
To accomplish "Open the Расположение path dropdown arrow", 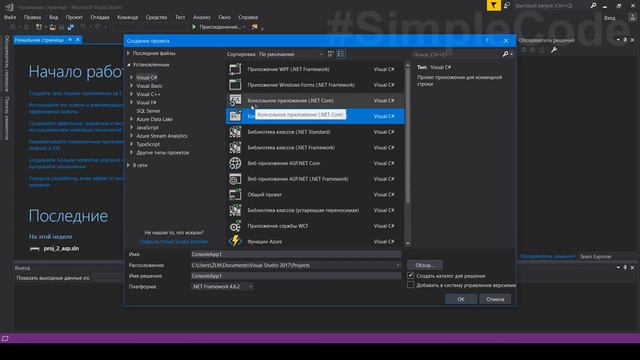I will tap(398, 265).
